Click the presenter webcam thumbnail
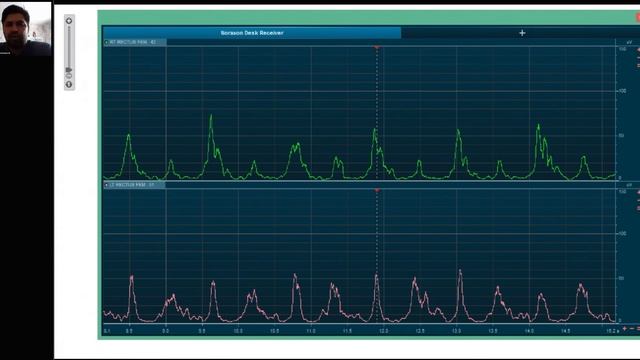This screenshot has width=640, height=360. tap(26, 28)
